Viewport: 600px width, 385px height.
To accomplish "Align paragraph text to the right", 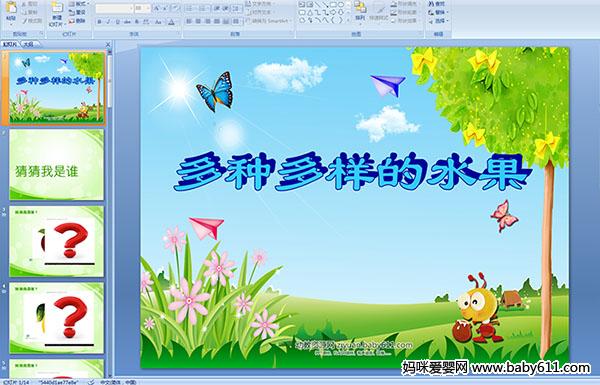I will tap(207, 21).
